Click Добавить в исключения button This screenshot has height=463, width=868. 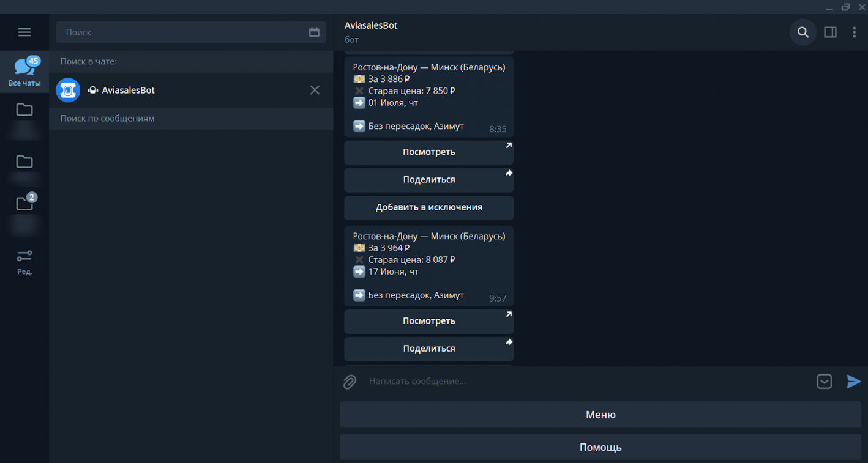click(x=428, y=207)
